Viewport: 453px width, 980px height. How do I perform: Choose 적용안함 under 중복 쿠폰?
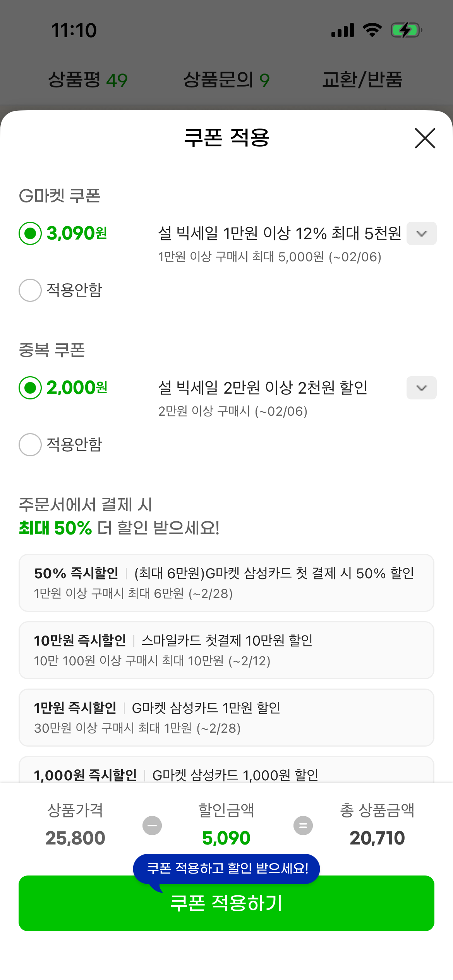click(x=30, y=445)
